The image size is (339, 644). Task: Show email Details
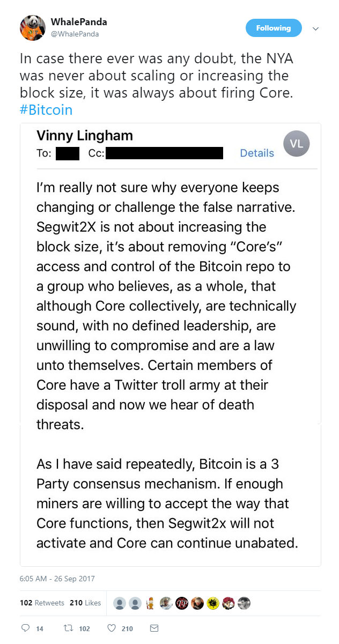(x=257, y=153)
